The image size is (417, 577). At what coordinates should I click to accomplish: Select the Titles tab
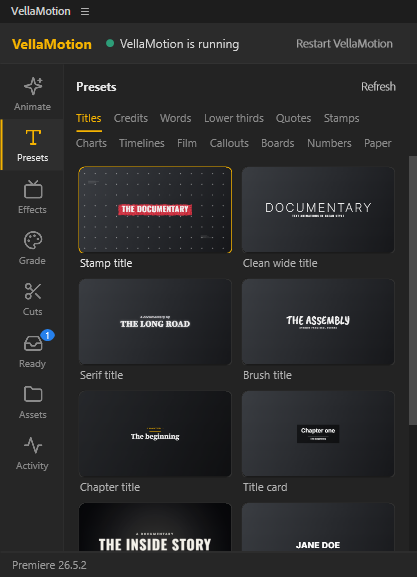(89, 118)
